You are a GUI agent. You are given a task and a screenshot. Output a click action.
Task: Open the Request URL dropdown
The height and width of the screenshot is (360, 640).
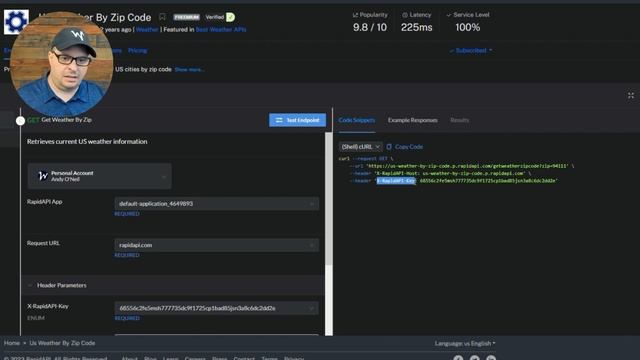coord(217,245)
